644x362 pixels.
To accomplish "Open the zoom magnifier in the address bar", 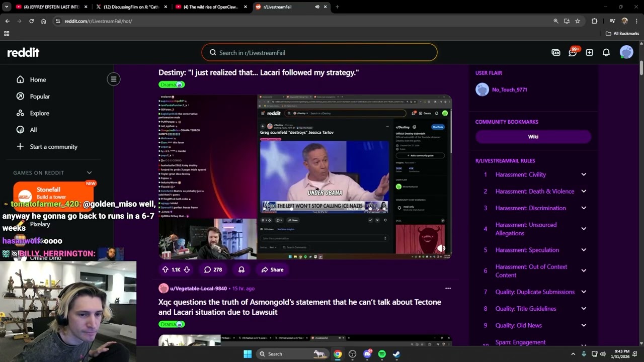I will pos(556,21).
